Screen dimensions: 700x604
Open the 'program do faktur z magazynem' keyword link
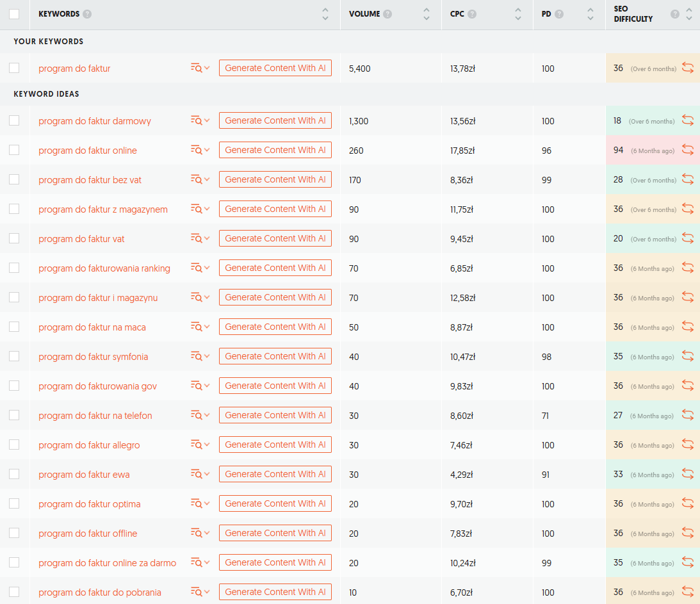click(x=103, y=209)
